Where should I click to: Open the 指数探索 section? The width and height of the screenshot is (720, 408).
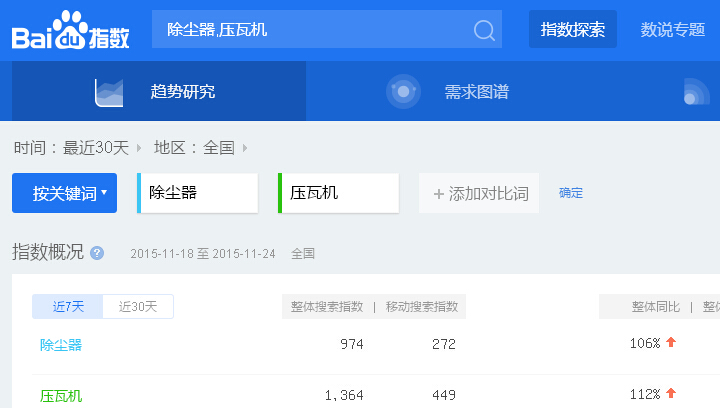[573, 29]
